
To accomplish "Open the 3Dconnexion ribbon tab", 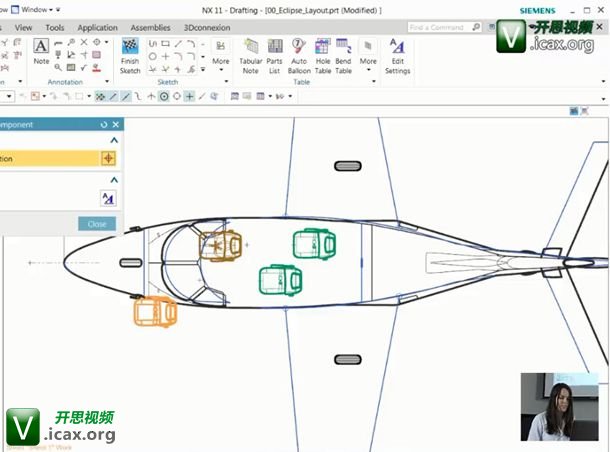I will coord(207,28).
